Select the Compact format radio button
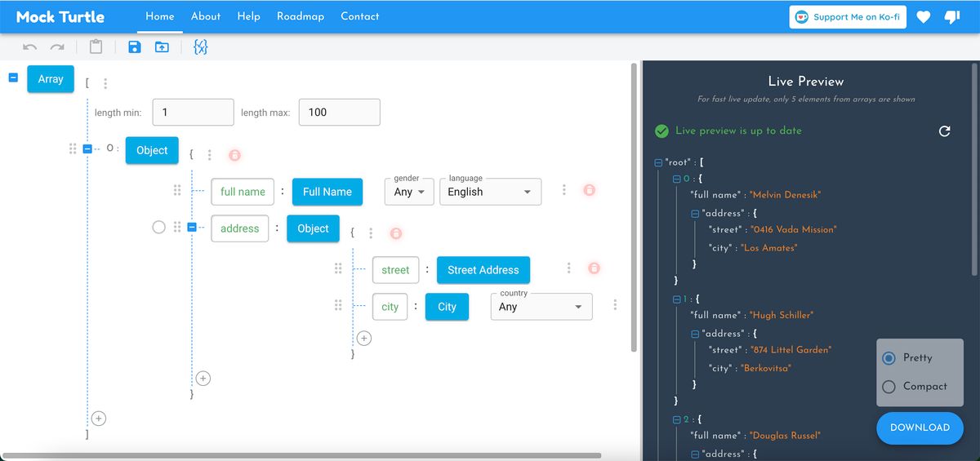Viewport: 980px width, 461px height. click(x=889, y=387)
